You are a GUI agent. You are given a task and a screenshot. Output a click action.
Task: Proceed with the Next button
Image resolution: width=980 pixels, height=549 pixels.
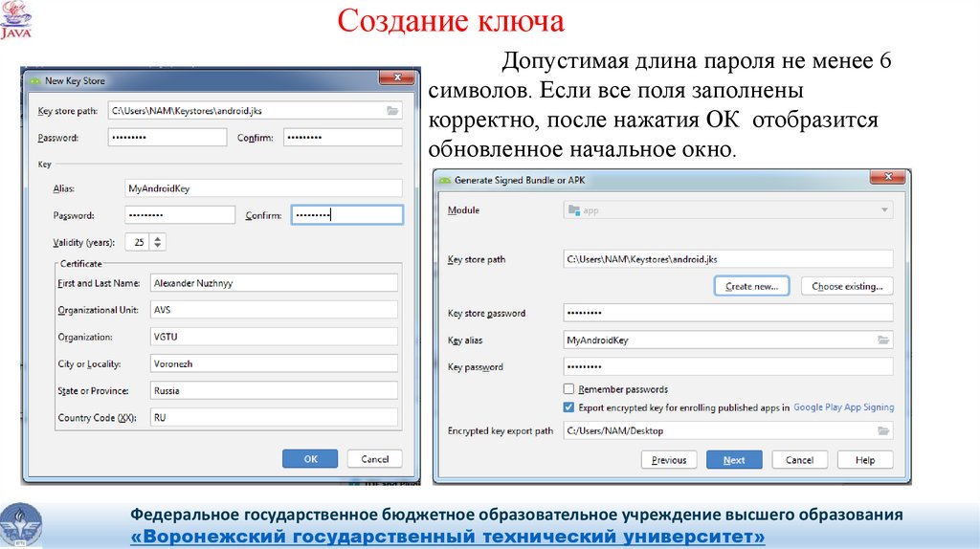pos(734,460)
